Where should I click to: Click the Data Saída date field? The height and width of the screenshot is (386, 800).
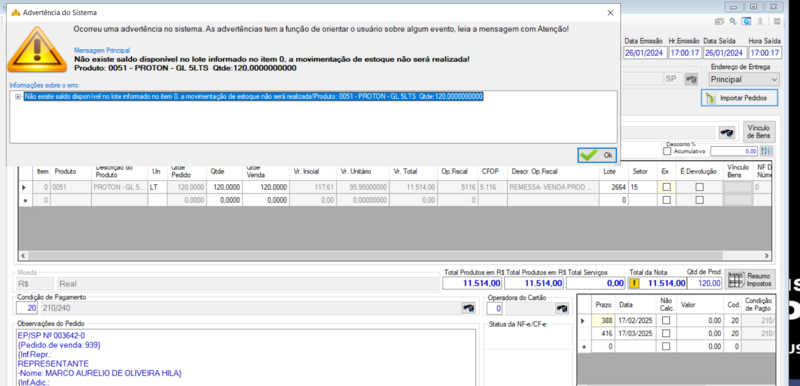723,53
